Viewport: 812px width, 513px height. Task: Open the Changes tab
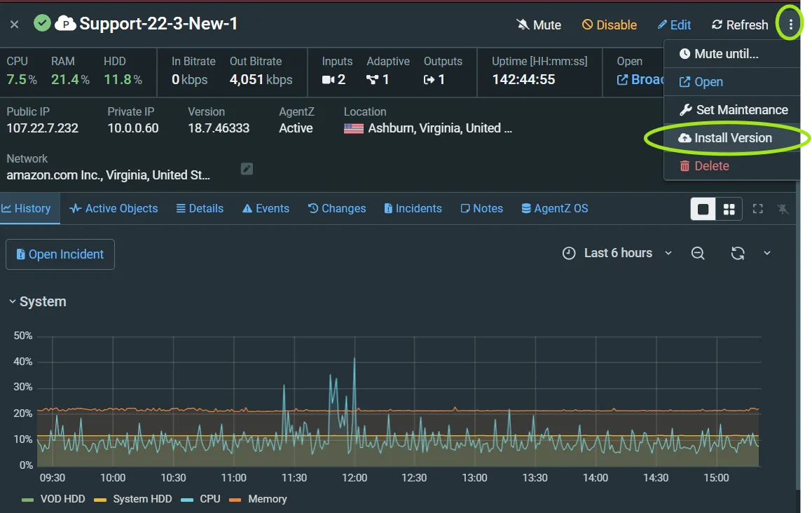(336, 208)
